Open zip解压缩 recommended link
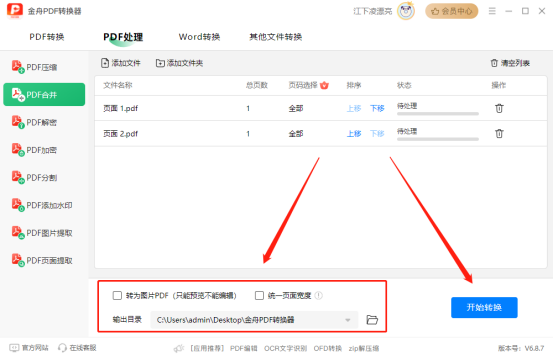The image size is (553, 360). (364, 348)
